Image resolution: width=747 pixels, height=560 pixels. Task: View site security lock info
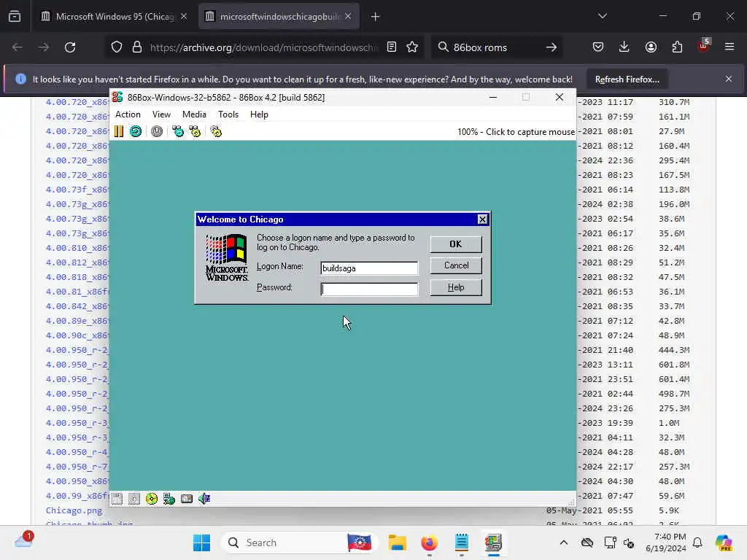pos(137,47)
